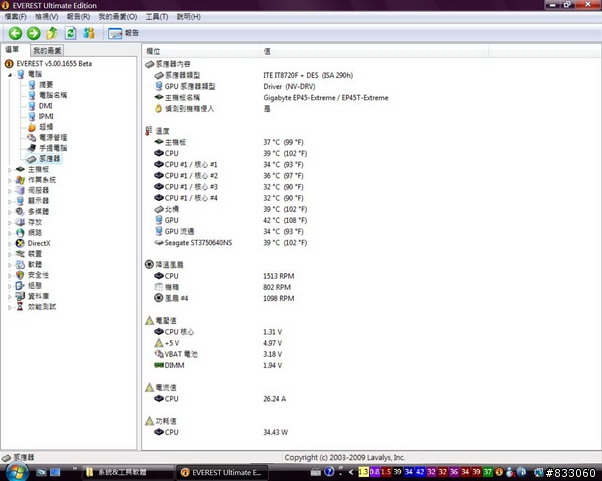Select the 1513 RPM CPU fan row
Image resolution: width=602 pixels, height=481 pixels.
click(224, 276)
